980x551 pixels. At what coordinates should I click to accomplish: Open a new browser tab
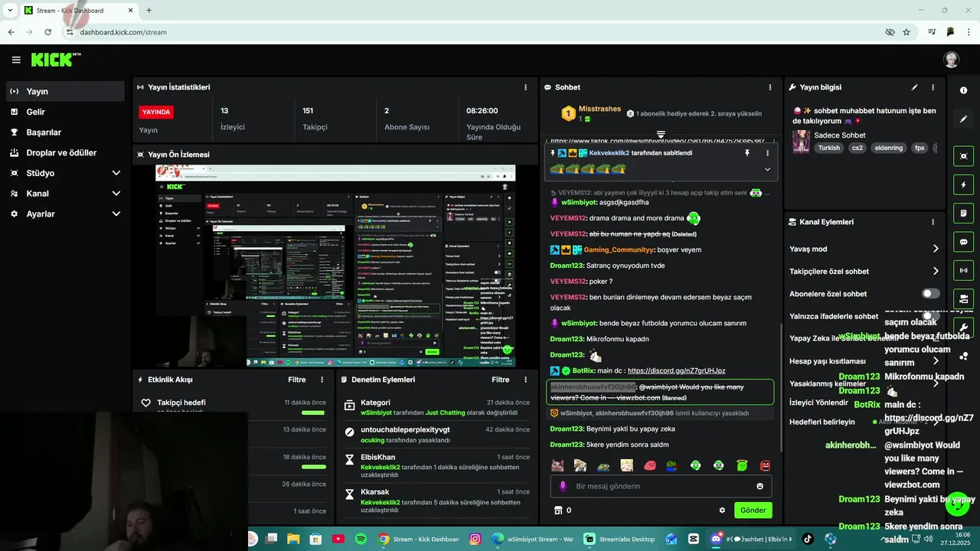(149, 11)
